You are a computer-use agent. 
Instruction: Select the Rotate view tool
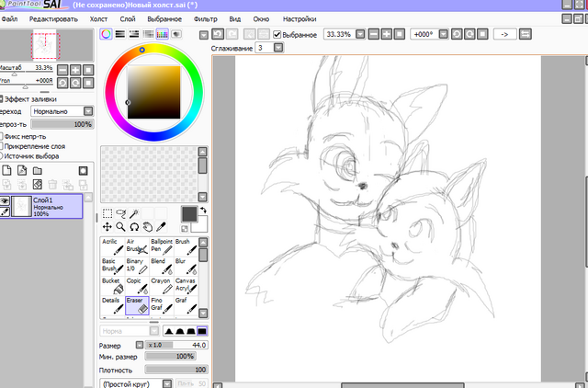click(134, 227)
